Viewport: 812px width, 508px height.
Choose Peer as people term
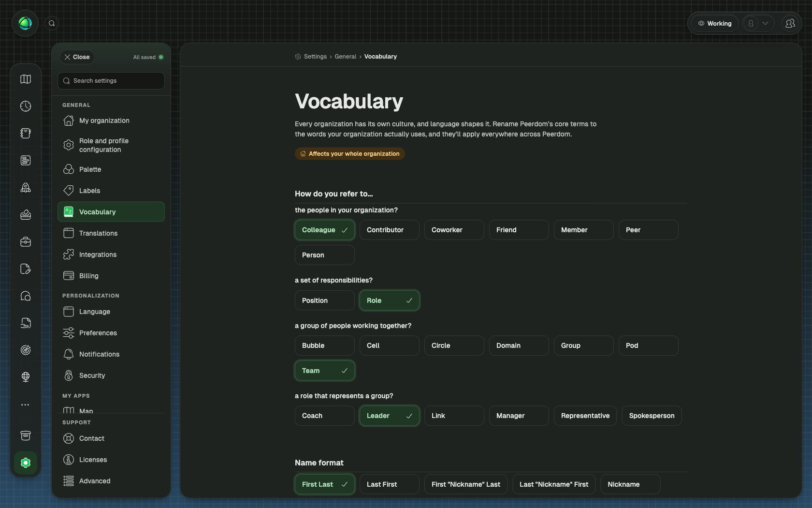click(649, 230)
